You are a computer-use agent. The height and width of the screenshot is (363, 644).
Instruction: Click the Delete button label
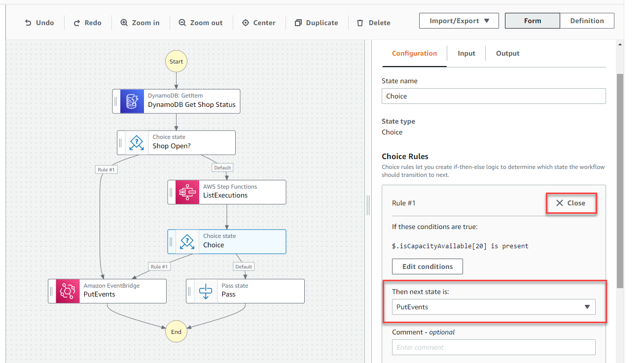tap(380, 23)
